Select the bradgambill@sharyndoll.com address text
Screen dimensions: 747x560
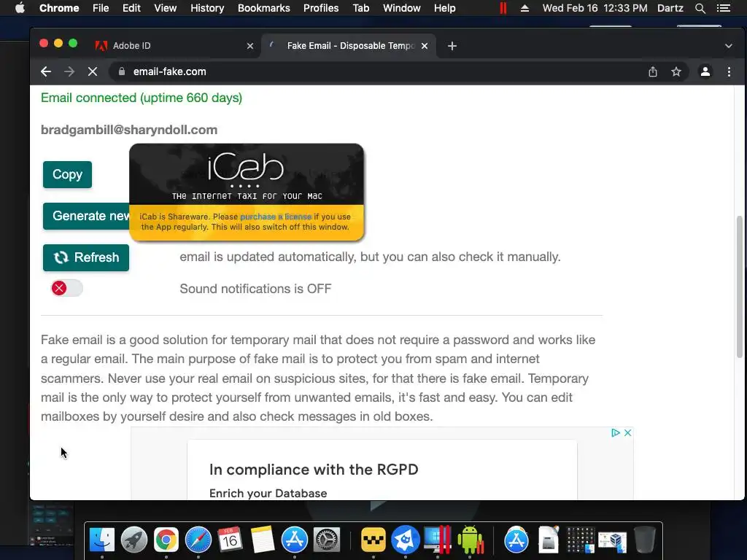pyautogui.click(x=129, y=130)
